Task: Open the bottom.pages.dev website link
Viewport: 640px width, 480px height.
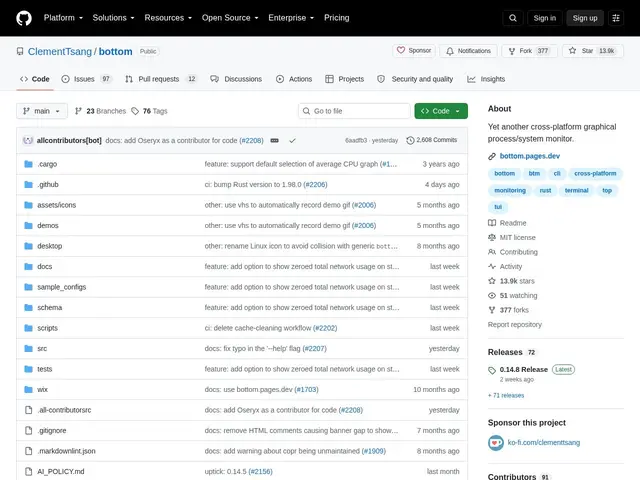Action: click(x=530, y=156)
